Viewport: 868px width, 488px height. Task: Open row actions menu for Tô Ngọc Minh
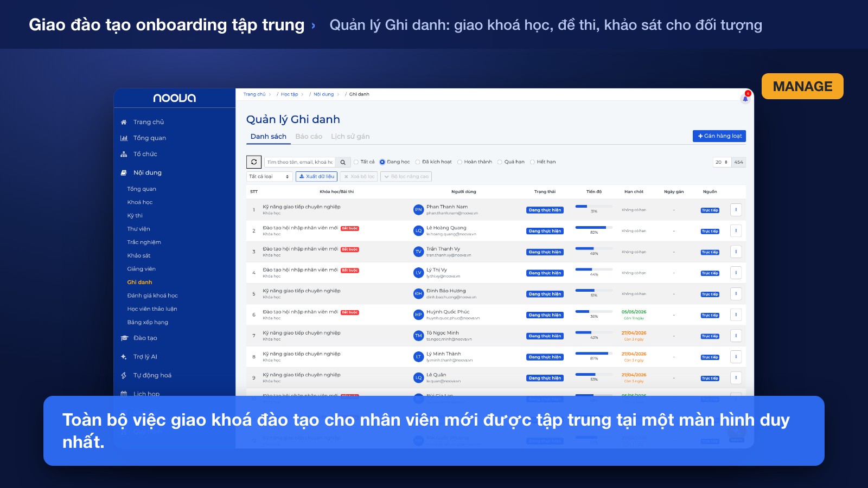click(x=736, y=336)
